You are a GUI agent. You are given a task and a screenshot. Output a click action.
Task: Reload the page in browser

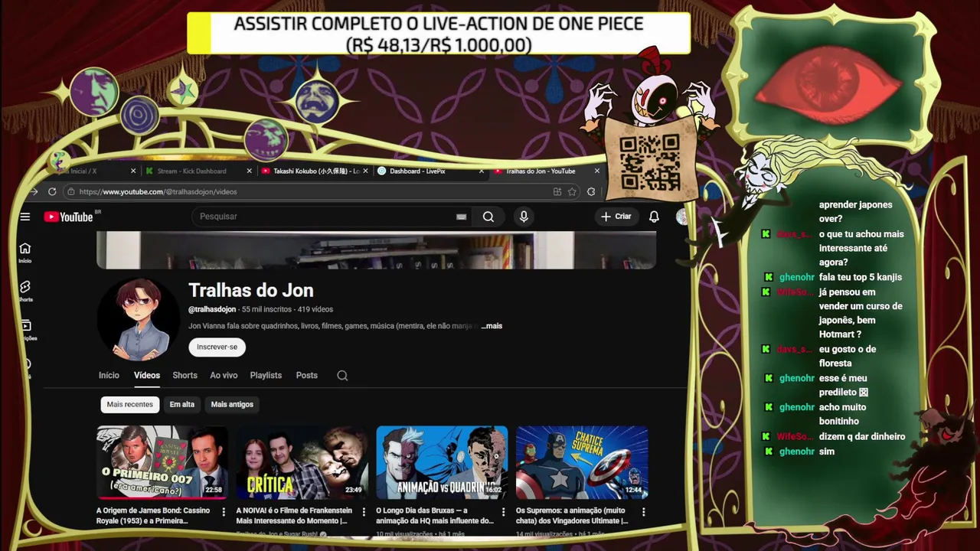(x=52, y=192)
